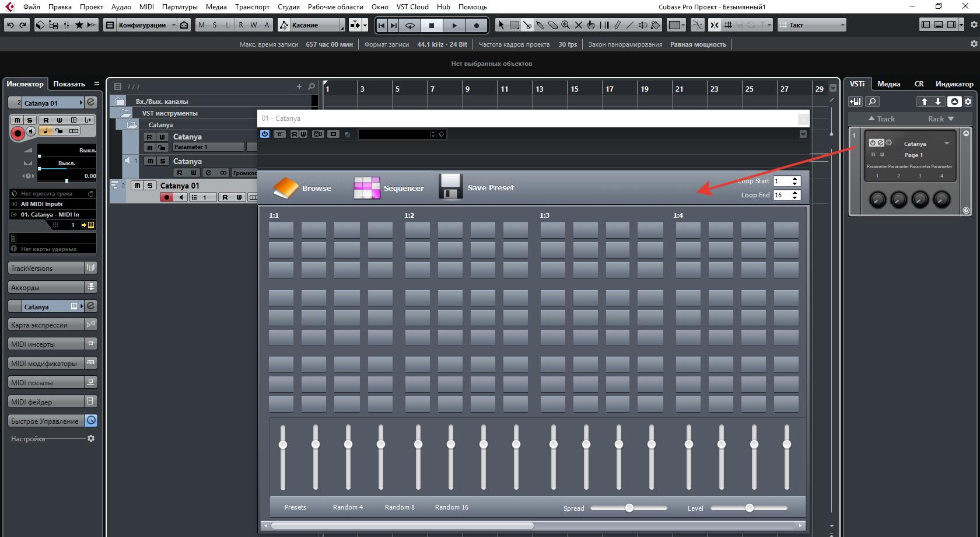Select the Draw pencil tool
The image size is (980, 537).
coord(617,25)
